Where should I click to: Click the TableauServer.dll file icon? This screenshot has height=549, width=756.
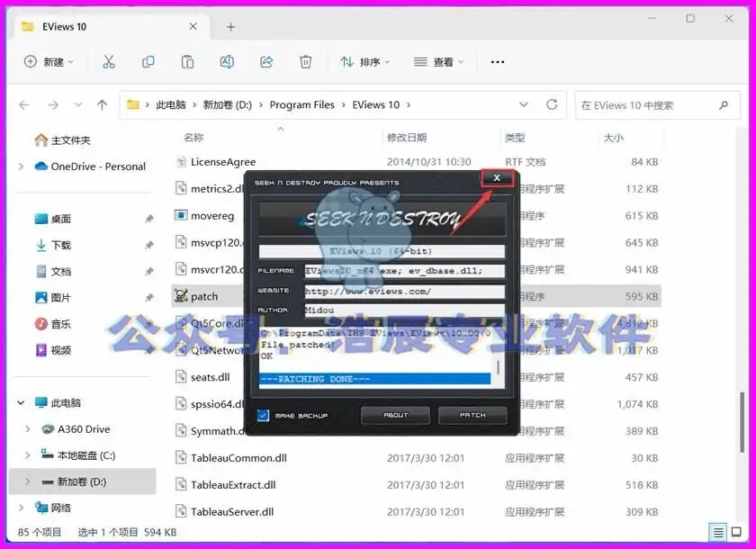click(x=181, y=511)
